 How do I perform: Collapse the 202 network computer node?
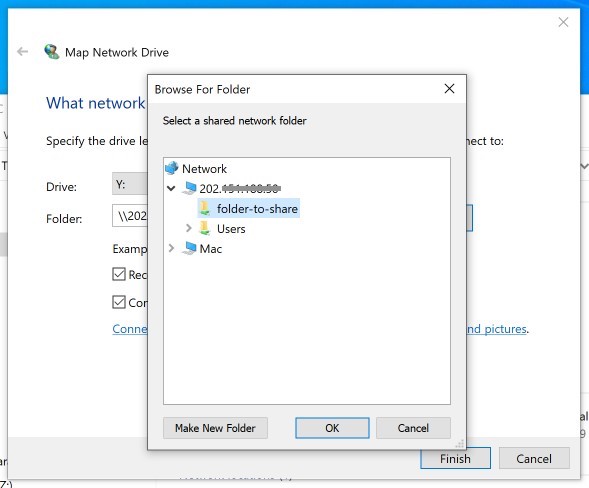click(171, 188)
